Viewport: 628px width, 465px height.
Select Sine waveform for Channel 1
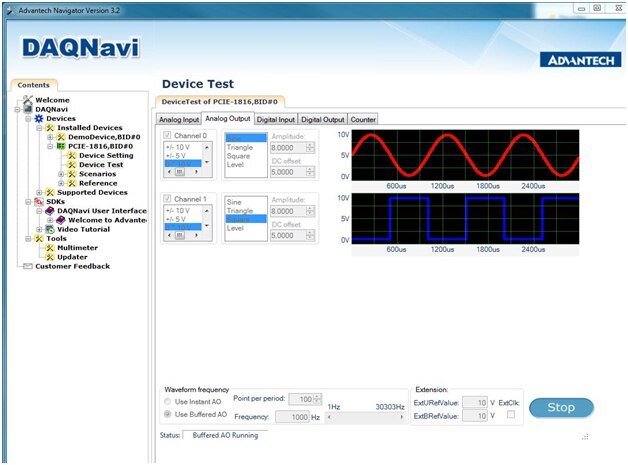coord(234,202)
